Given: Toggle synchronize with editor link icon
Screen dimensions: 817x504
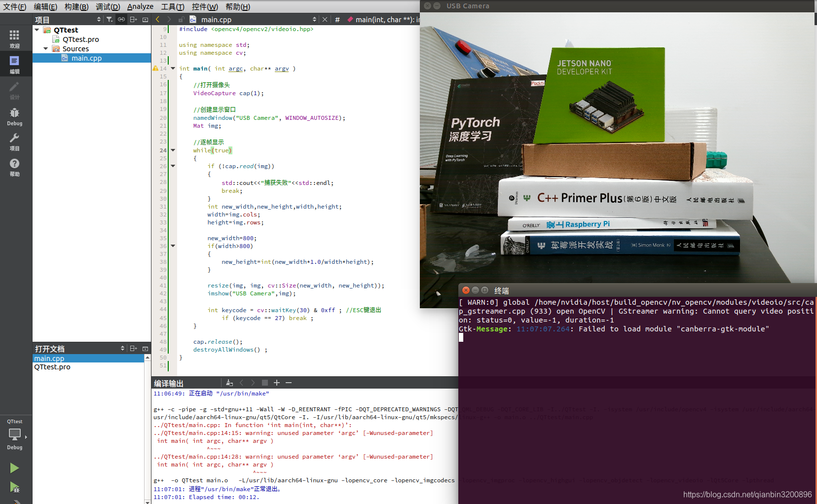Looking at the screenshot, I should pyautogui.click(x=121, y=19).
